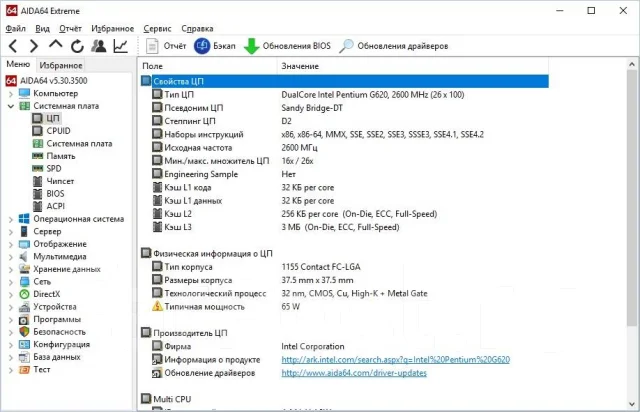The height and width of the screenshot is (412, 640).
Task: Select the Тип ЦП row
Action: (x=344, y=95)
